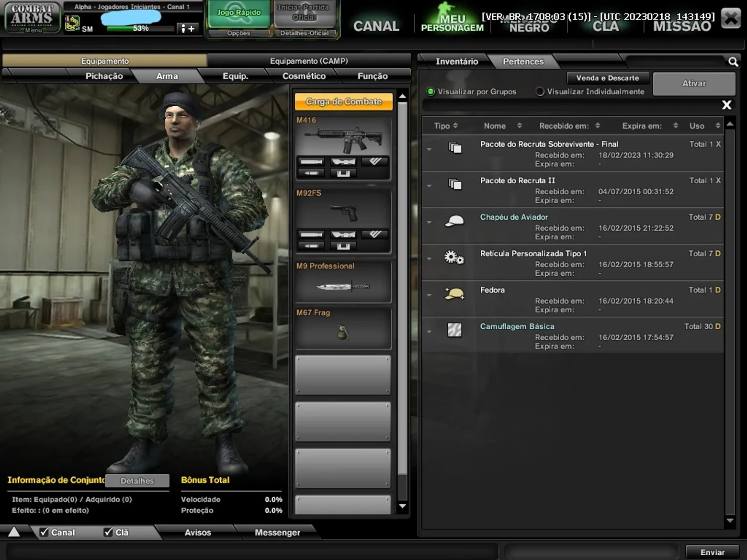
Task: Open the Combat Arms main menu logo
Action: point(32,17)
